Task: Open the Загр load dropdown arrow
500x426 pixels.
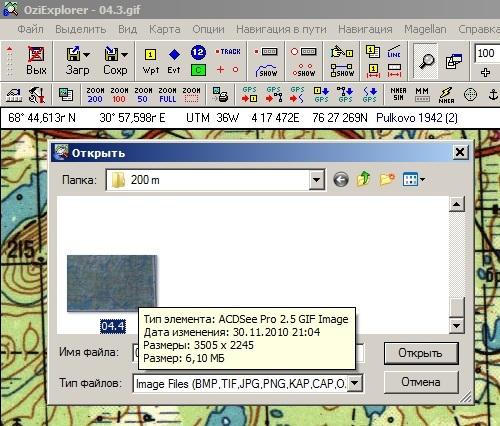Action: pos(87,55)
